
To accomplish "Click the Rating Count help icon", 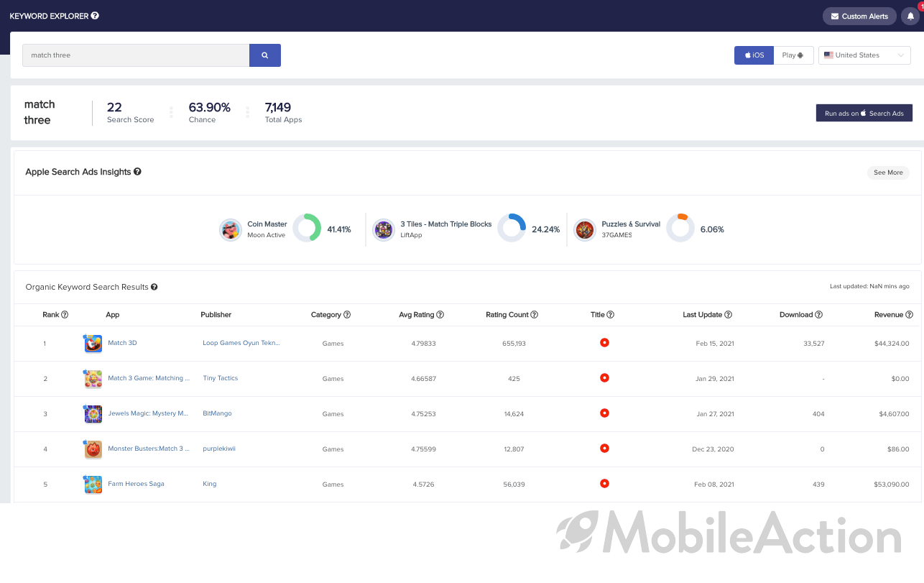I will tap(535, 315).
